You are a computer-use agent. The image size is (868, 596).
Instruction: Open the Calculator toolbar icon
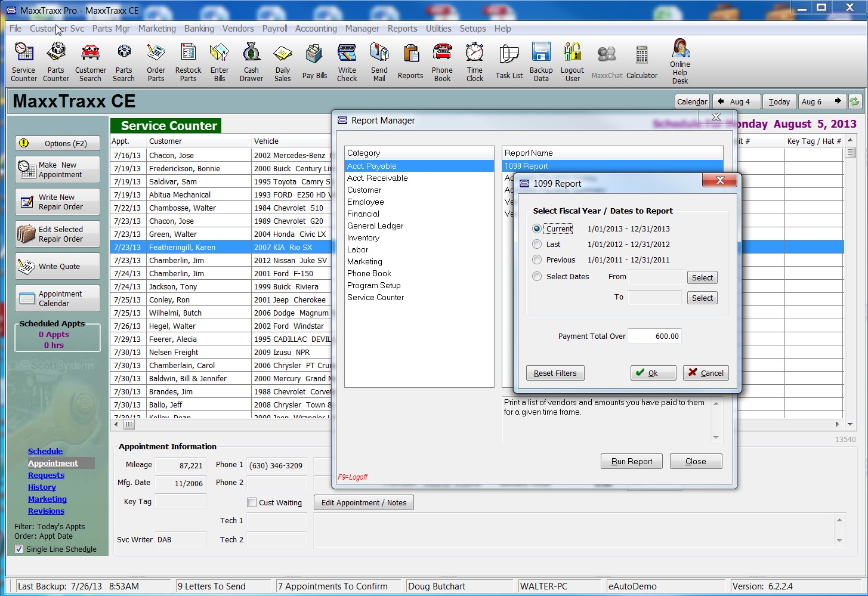click(642, 62)
